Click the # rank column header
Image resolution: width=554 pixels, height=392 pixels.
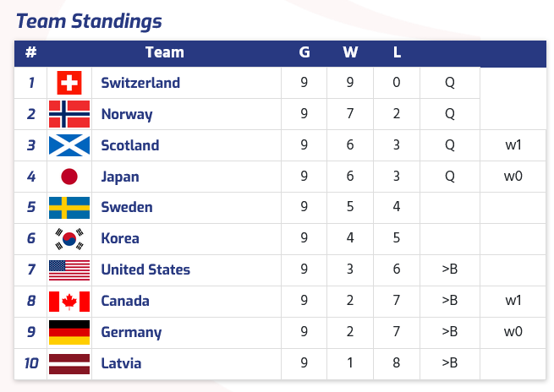click(x=31, y=52)
